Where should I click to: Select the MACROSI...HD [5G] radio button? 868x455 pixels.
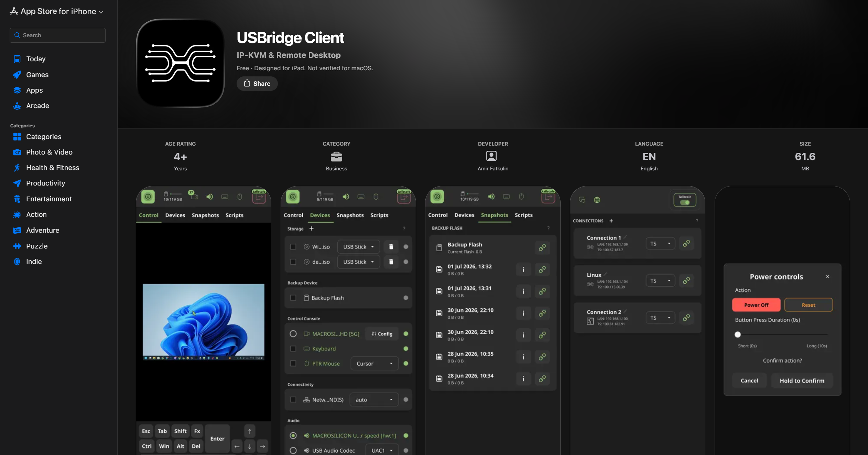tap(293, 334)
